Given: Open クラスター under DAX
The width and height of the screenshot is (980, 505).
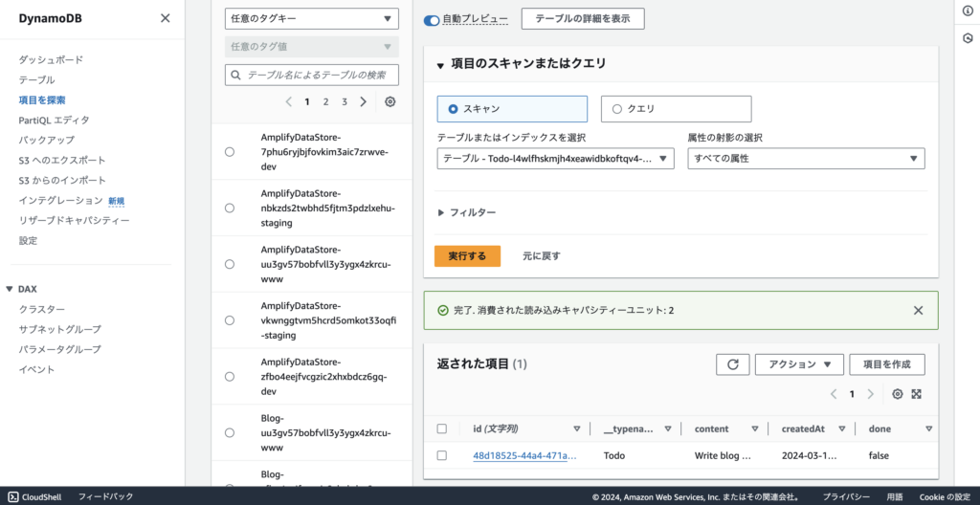Looking at the screenshot, I should click(x=42, y=309).
